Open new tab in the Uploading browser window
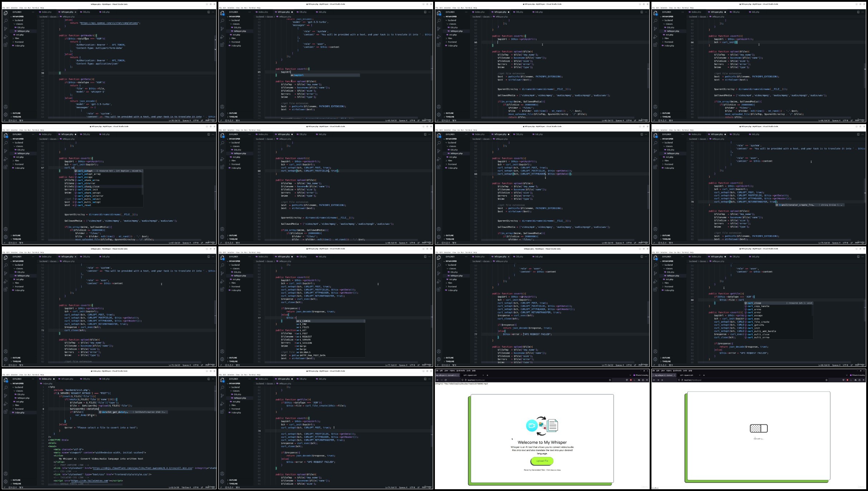The width and height of the screenshot is (868, 491). point(704,375)
